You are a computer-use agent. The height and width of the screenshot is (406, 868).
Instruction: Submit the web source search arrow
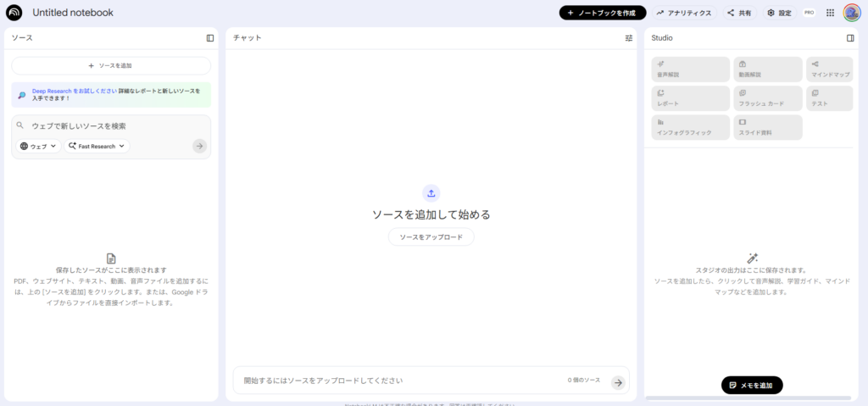(199, 146)
